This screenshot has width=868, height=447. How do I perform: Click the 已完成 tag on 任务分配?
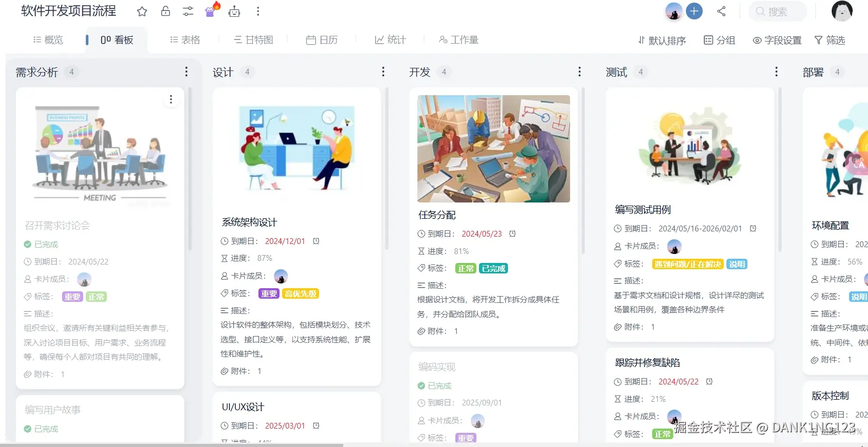click(x=493, y=268)
